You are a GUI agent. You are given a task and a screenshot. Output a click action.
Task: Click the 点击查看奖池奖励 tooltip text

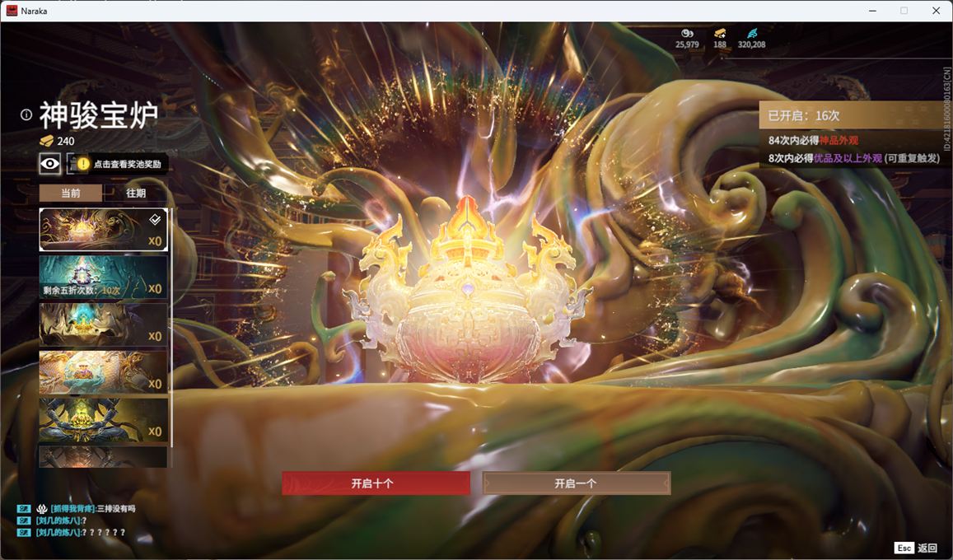[128, 164]
